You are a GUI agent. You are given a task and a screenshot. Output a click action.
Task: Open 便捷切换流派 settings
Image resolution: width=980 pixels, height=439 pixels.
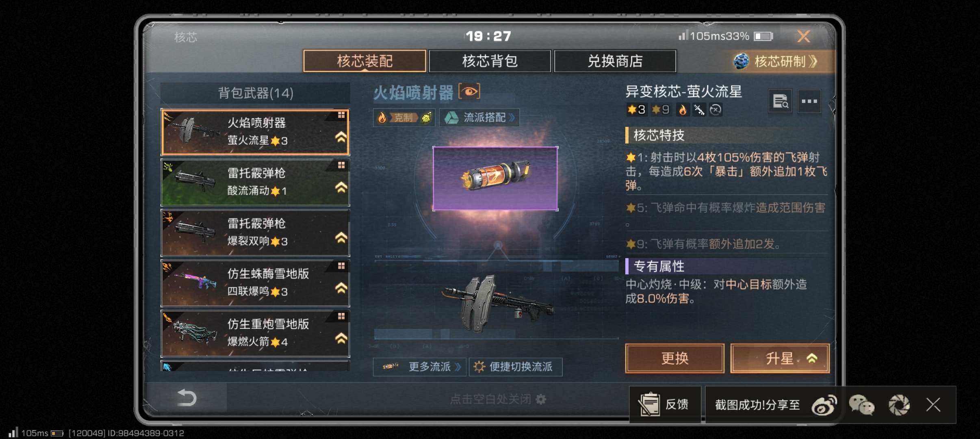pos(516,367)
